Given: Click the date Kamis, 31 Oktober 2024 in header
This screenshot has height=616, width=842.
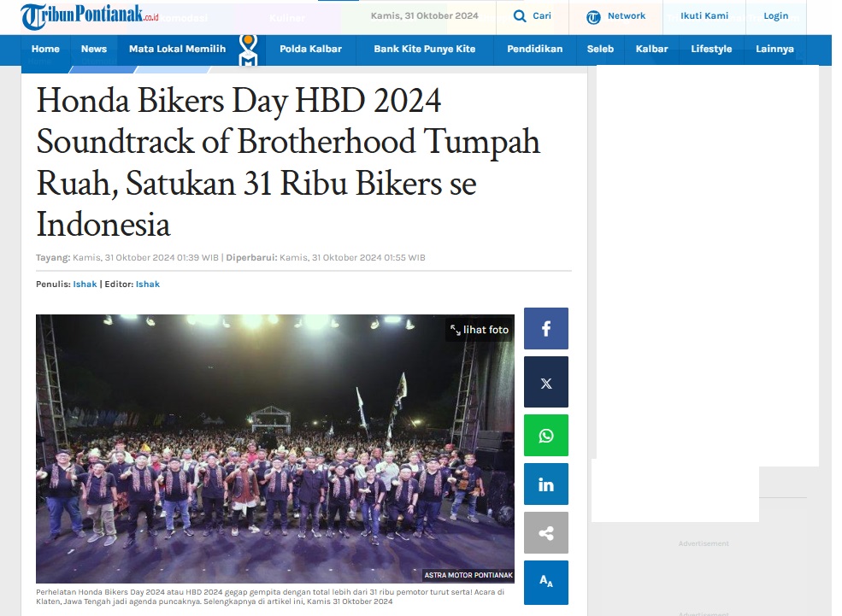Looking at the screenshot, I should [x=424, y=15].
